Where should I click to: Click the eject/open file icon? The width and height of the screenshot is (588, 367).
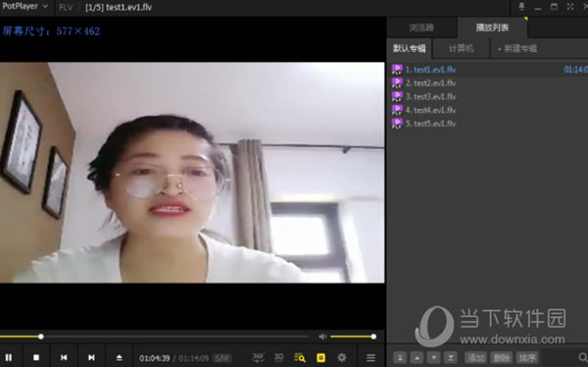[x=119, y=357]
